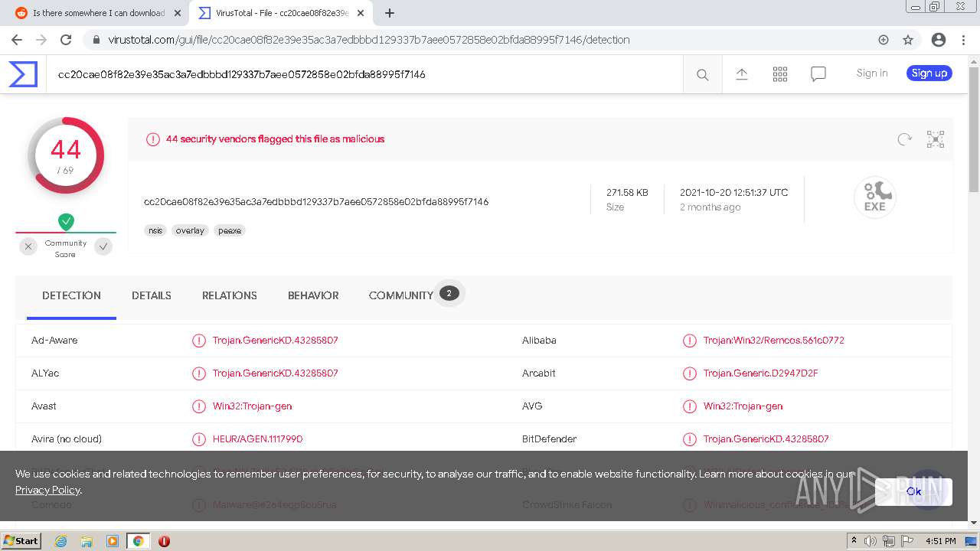Image resolution: width=980 pixels, height=551 pixels.
Task: Open the apps grid icon
Action: 779,73
